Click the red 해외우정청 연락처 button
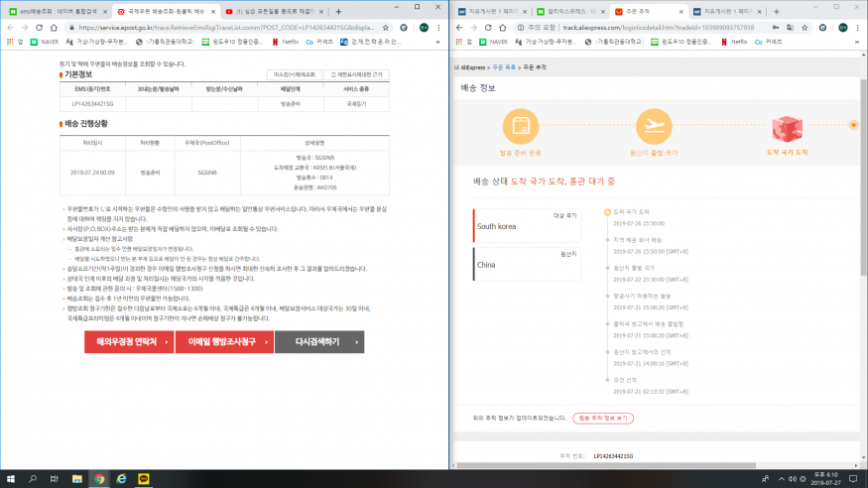This screenshot has width=868, height=488. 126,342
